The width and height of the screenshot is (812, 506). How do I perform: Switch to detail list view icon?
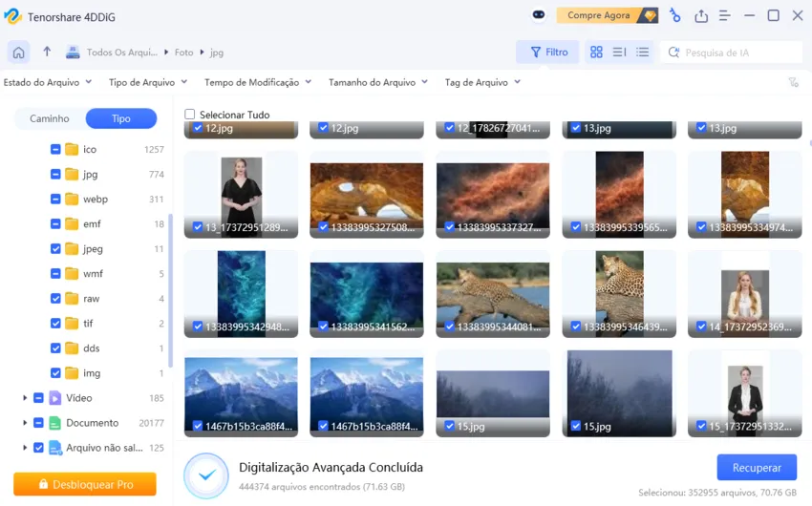(642, 53)
